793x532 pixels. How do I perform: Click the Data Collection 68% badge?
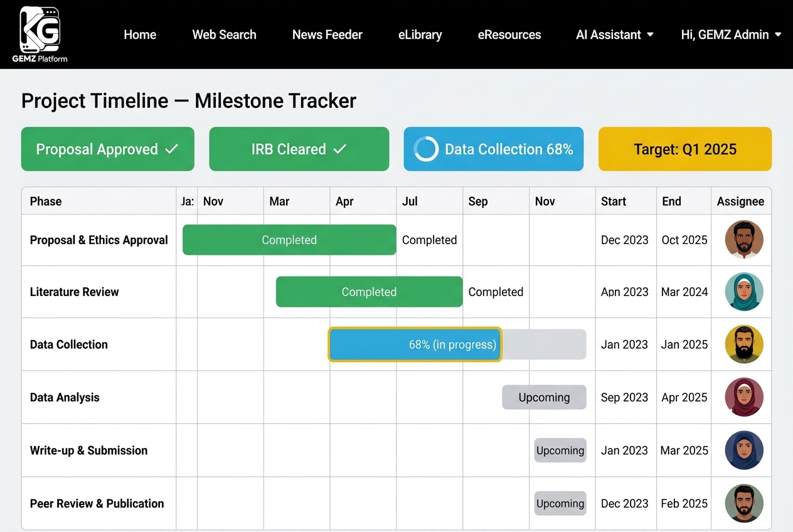tap(494, 149)
